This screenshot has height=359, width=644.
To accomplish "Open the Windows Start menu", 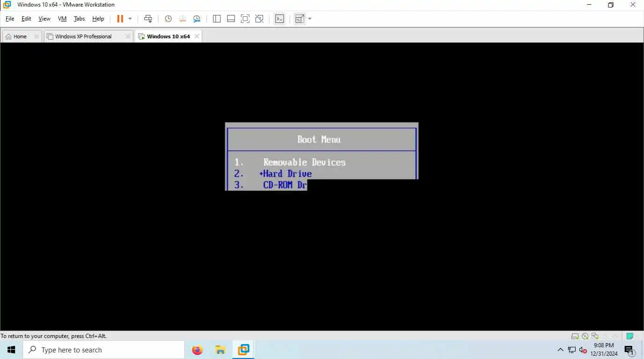I will pos(11,350).
